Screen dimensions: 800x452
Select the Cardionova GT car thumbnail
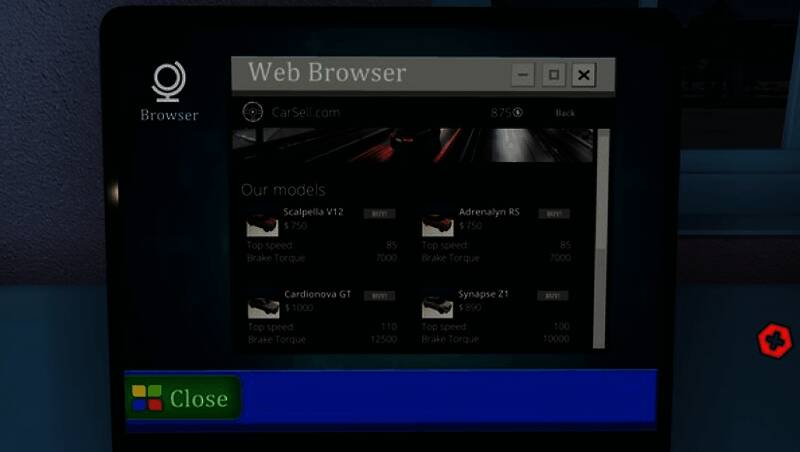click(263, 307)
